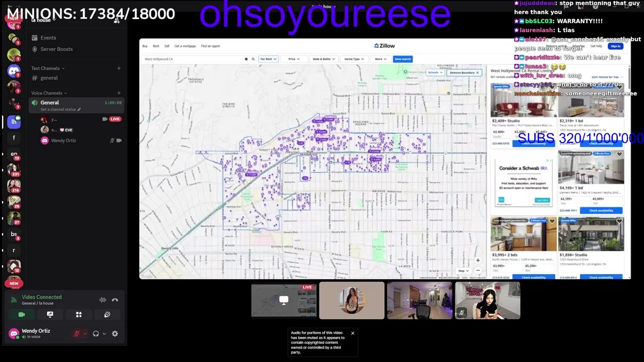Open the For Rent filter dropdown
This screenshot has height=362, width=644.
268,59
